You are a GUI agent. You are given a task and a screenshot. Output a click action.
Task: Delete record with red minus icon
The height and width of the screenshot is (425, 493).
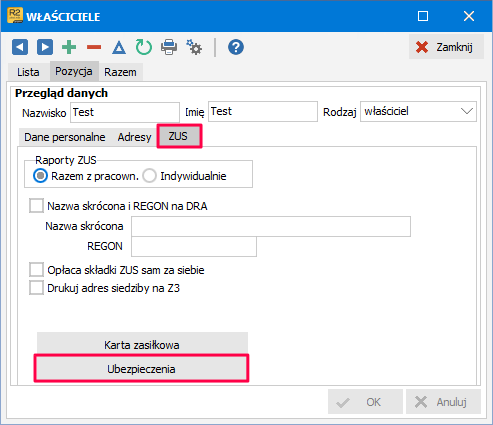pyautogui.click(x=94, y=47)
